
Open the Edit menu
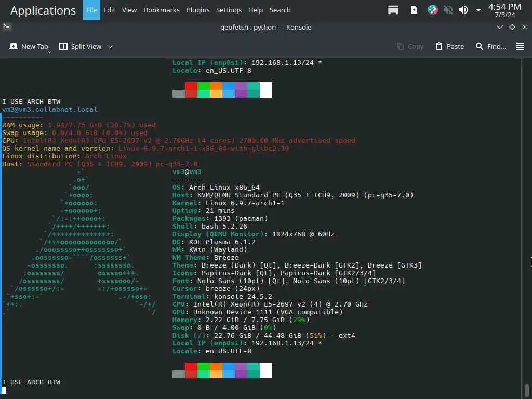109,10
